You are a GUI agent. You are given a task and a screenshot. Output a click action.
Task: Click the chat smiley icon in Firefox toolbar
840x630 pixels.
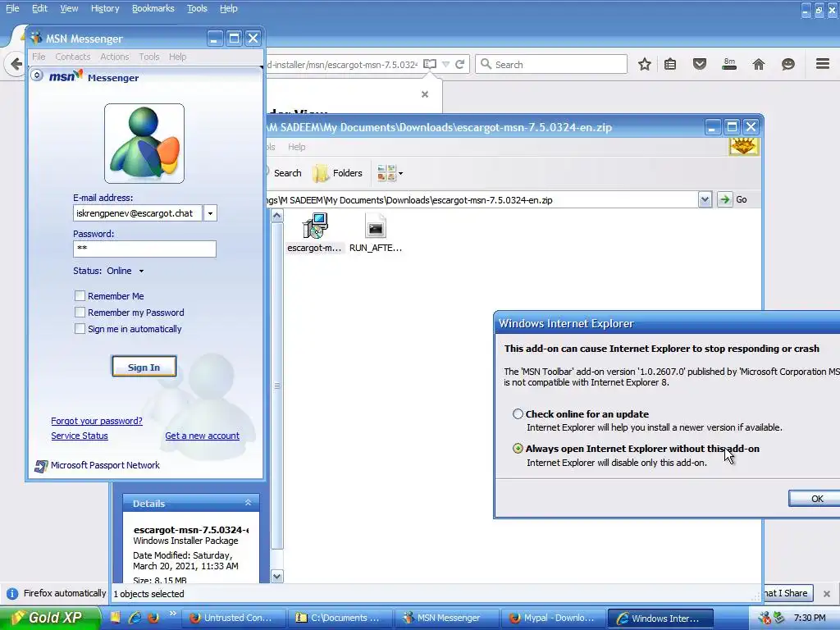788,64
